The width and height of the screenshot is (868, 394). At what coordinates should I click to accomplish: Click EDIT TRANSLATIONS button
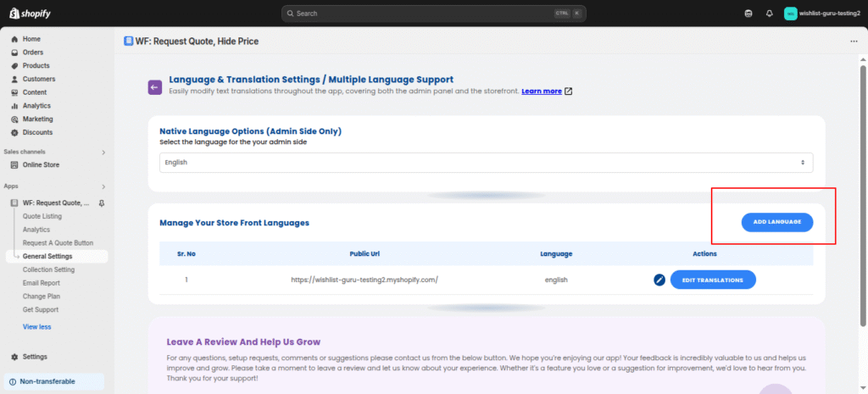[x=713, y=280]
